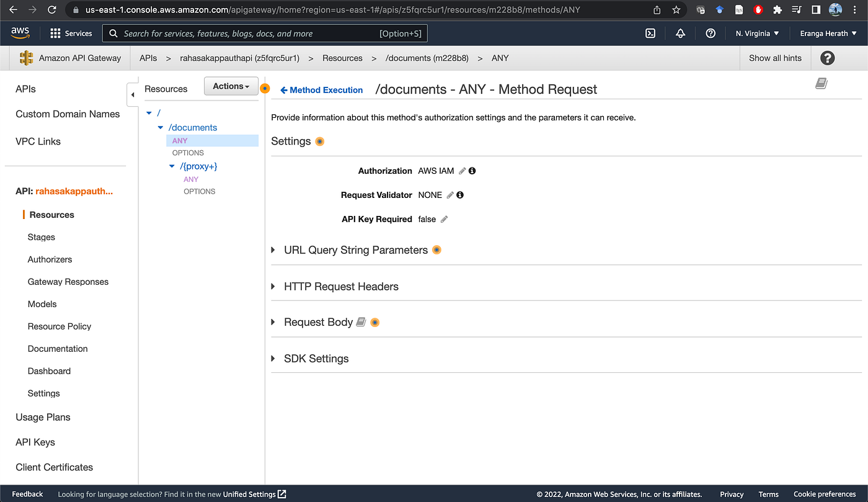Show info for Request Validator

[460, 195]
